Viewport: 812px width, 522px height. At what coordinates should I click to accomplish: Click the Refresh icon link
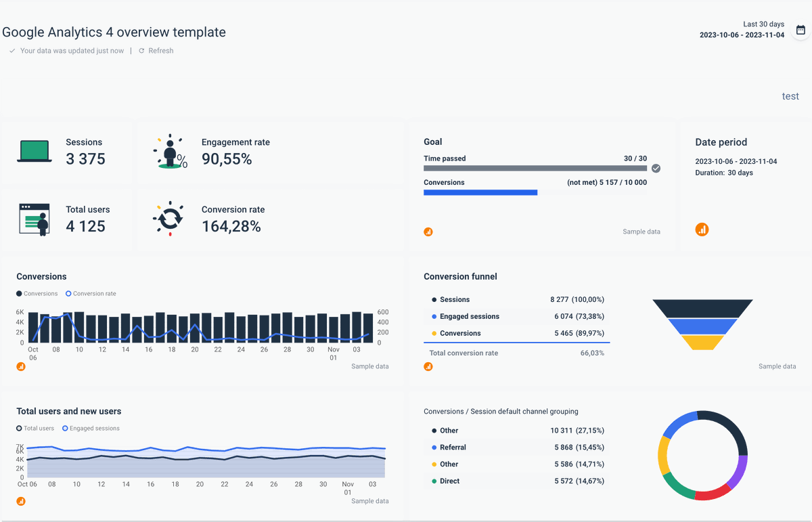[141, 51]
